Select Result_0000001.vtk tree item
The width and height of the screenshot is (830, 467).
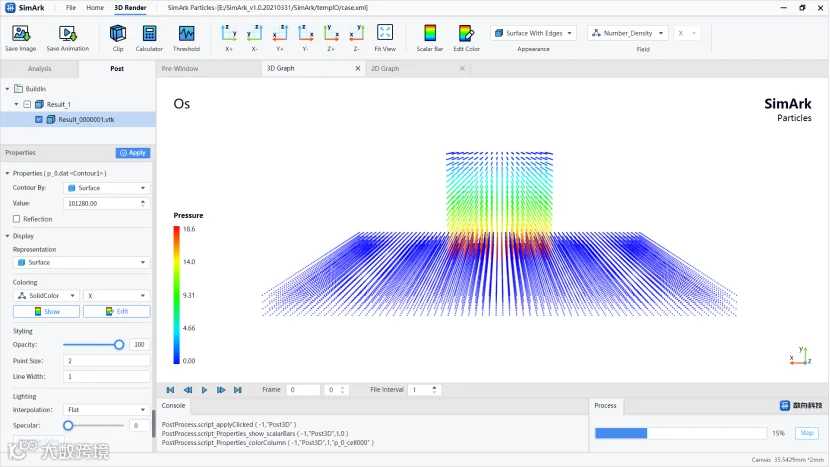click(86, 120)
